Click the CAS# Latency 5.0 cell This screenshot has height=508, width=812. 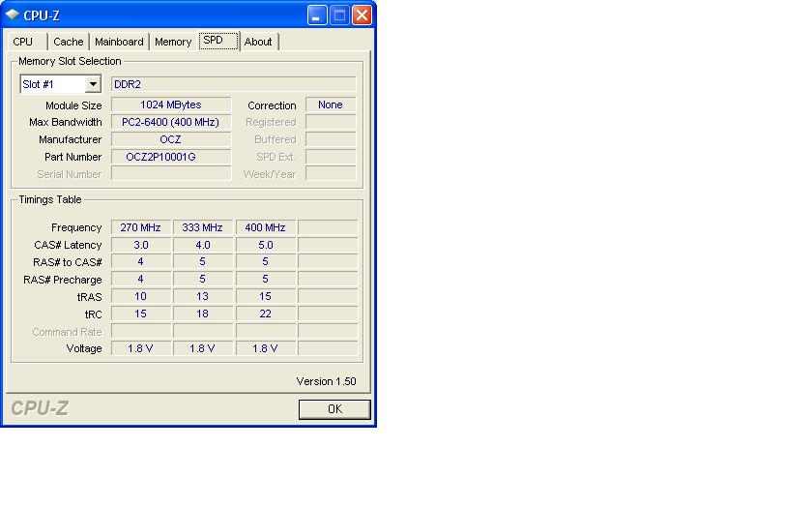point(265,245)
